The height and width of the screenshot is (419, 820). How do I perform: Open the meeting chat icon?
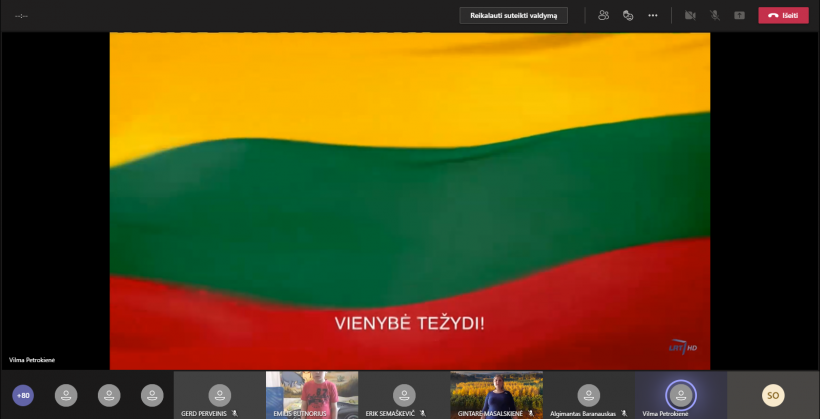[628, 15]
